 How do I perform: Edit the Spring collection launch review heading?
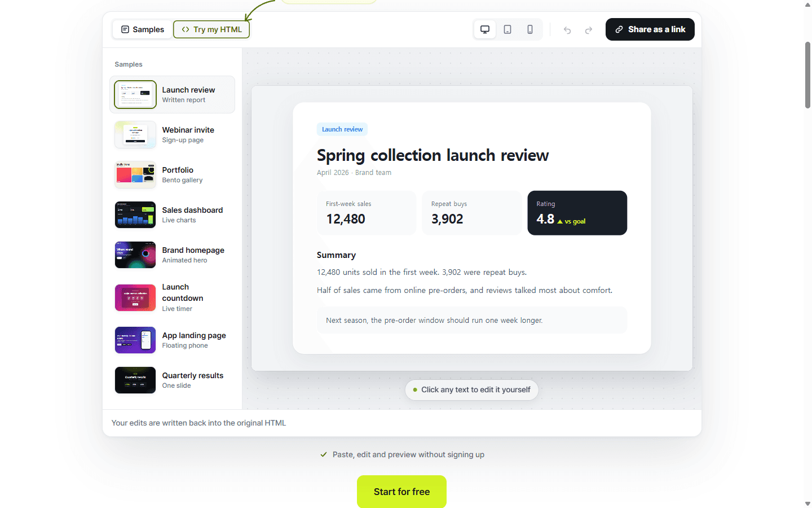[x=433, y=155]
